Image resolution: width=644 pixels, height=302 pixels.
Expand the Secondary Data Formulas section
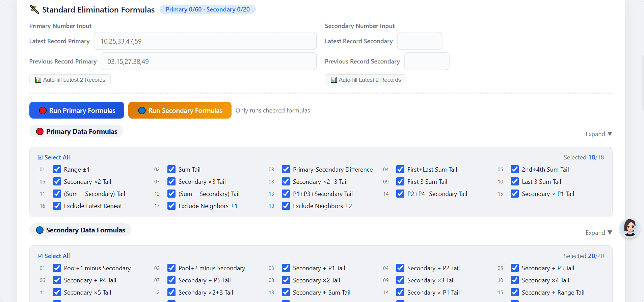click(x=599, y=233)
